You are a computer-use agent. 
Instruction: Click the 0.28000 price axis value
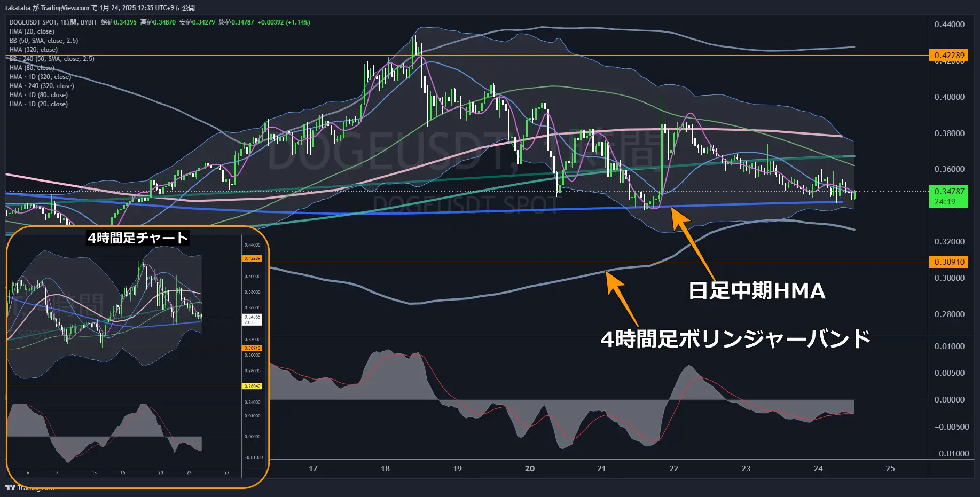[x=949, y=314]
